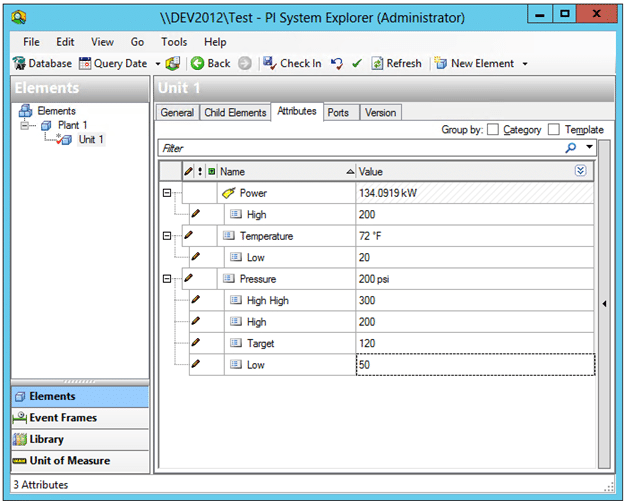
Task: Click the Undo Check Out icon
Action: [x=337, y=63]
